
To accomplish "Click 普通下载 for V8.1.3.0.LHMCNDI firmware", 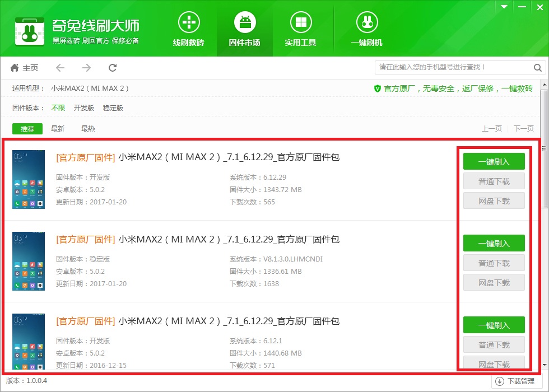I will click(x=494, y=263).
